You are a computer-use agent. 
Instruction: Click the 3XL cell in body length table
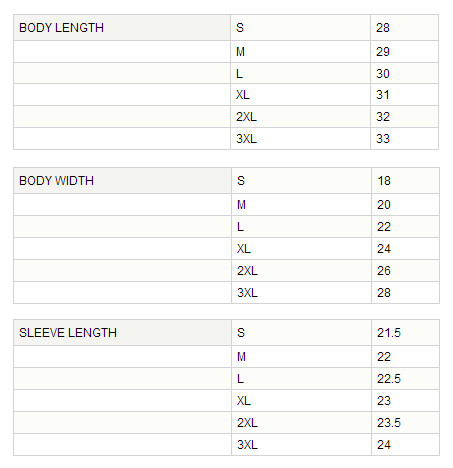300,139
